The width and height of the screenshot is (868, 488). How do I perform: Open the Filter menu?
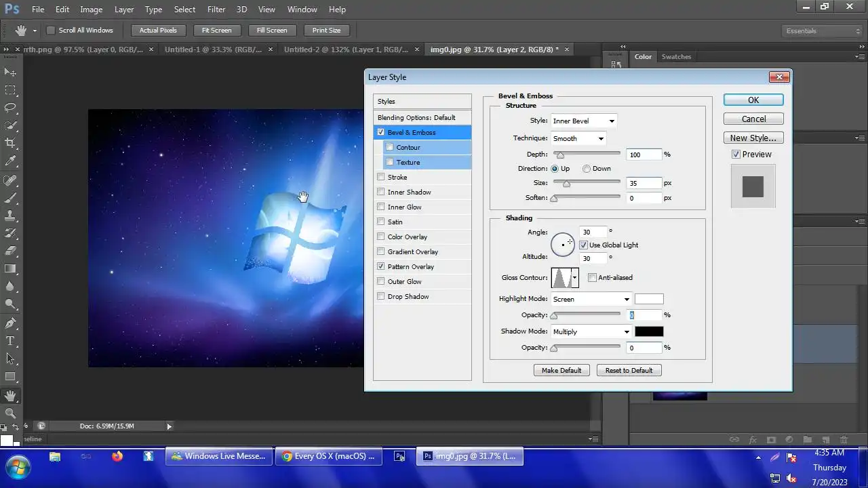pyautogui.click(x=216, y=9)
